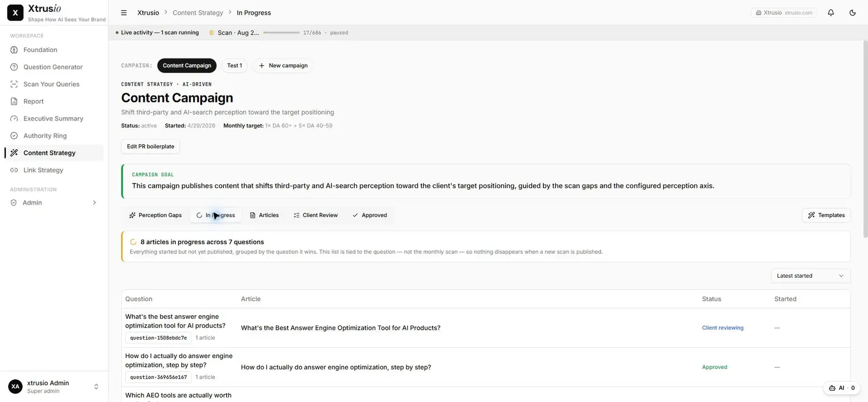Click the Question column header
Screen dimensions: 868x402
[139, 299]
